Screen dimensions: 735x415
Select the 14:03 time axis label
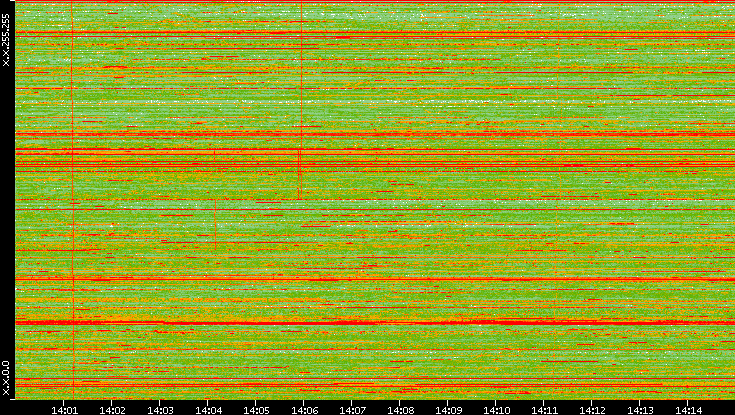[x=160, y=410]
